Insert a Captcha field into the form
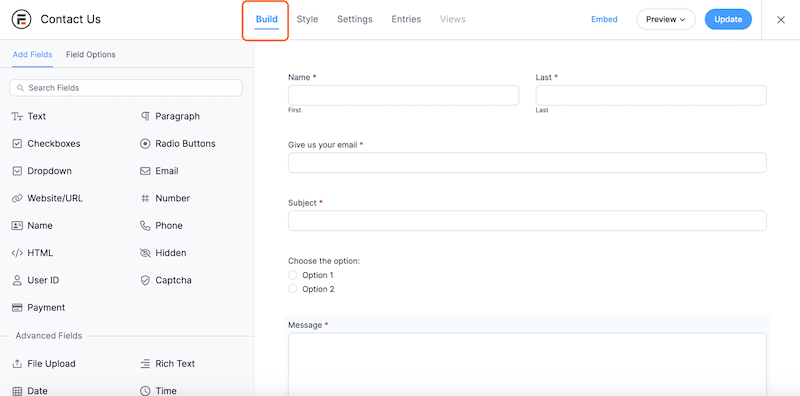The image size is (800, 396). (x=166, y=280)
